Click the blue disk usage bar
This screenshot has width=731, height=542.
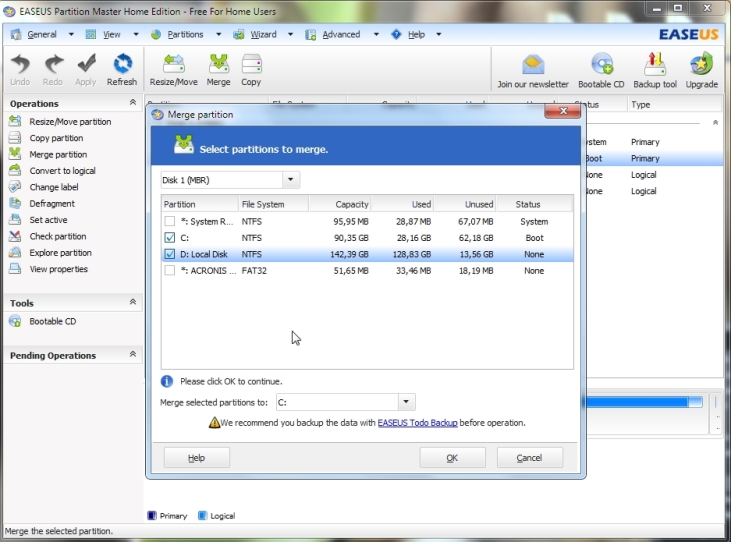(643, 402)
